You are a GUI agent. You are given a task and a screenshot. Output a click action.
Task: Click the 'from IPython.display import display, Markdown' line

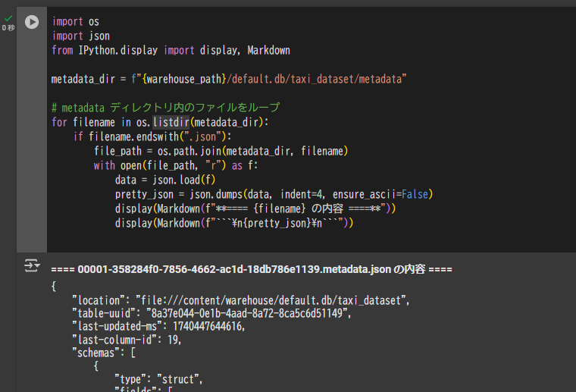(x=171, y=50)
